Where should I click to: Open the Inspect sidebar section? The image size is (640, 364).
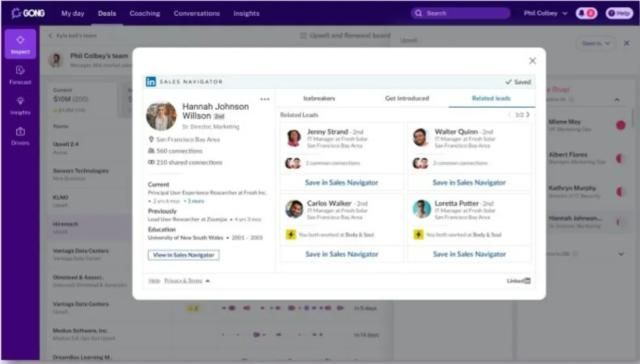20,44
